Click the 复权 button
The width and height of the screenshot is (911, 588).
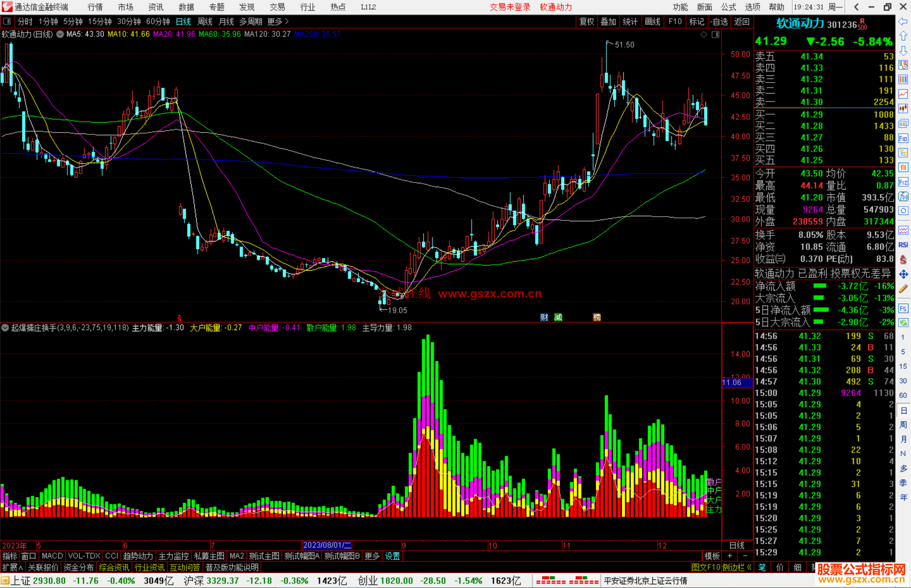(586, 21)
